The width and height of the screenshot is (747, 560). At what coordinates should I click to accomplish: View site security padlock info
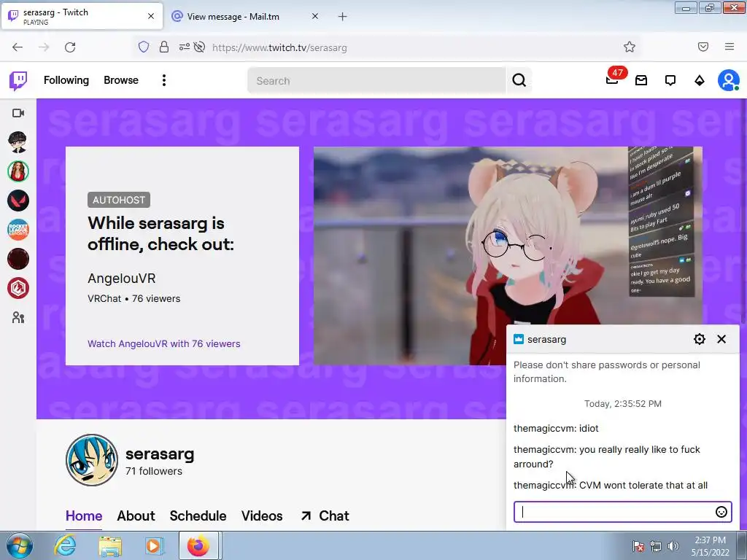(x=164, y=47)
